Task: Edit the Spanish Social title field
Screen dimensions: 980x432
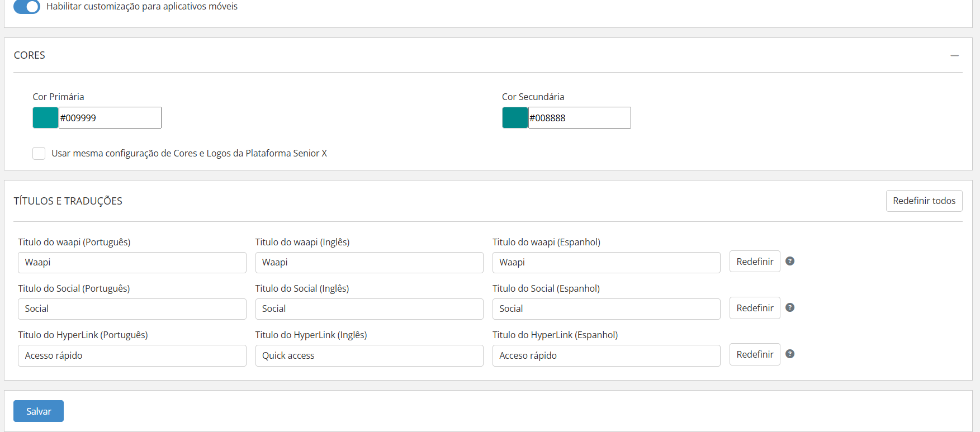Action: pos(606,309)
